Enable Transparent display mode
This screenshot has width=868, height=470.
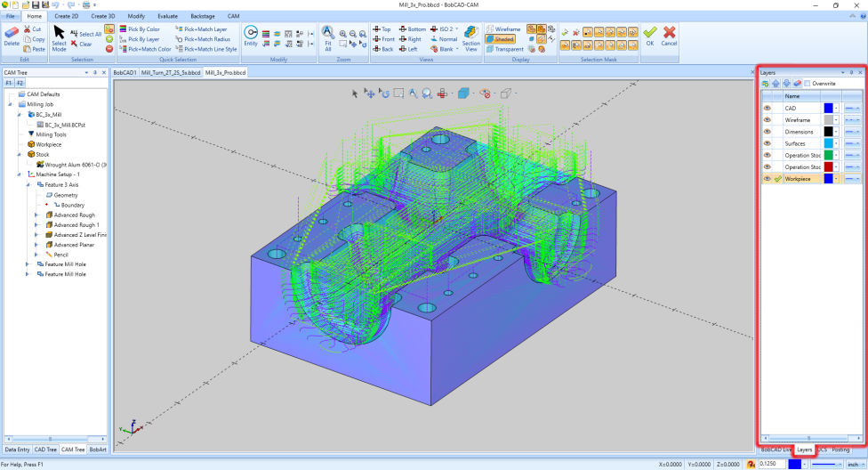[505, 49]
